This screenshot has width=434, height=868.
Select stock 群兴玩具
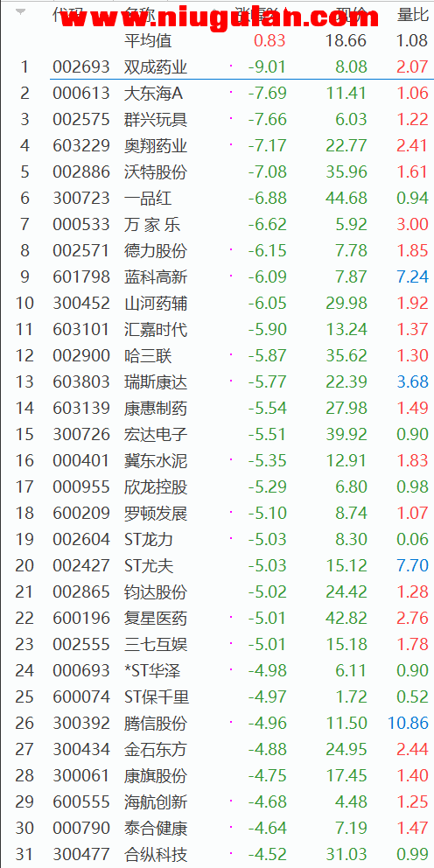pos(156,120)
